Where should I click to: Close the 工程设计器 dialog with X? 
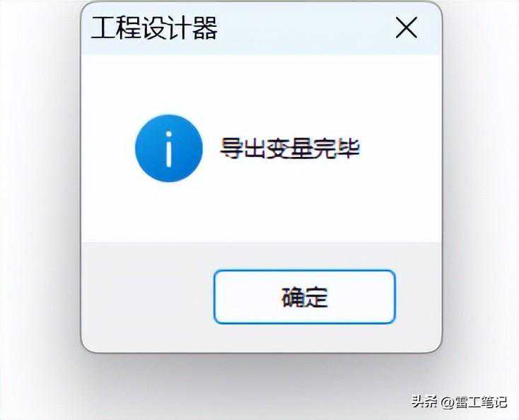406,28
